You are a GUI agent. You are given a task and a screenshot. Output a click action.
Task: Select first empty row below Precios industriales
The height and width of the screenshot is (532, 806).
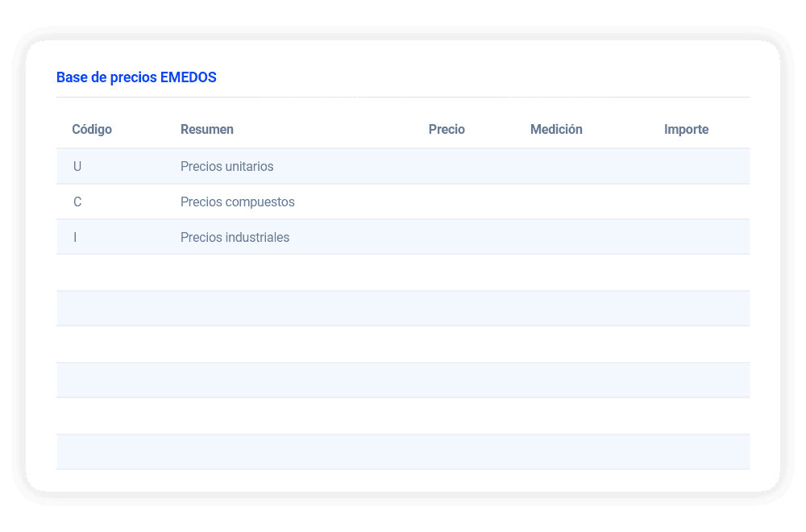(403, 272)
